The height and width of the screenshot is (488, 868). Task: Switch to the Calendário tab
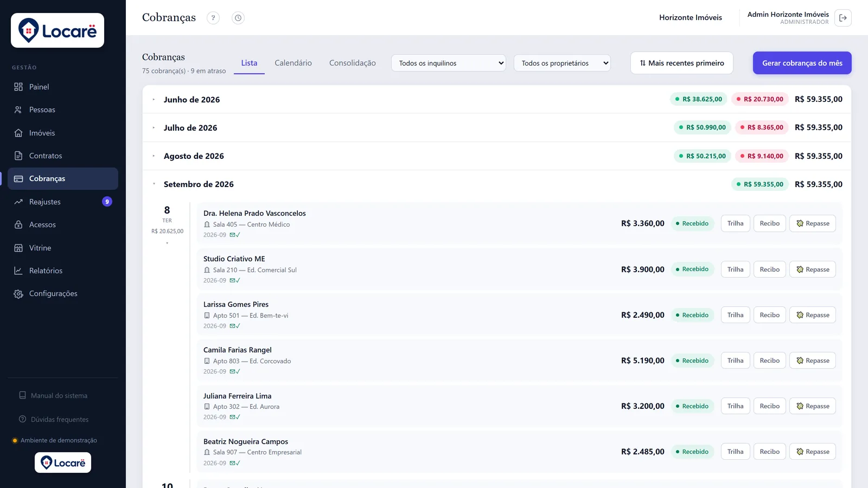[x=293, y=63]
